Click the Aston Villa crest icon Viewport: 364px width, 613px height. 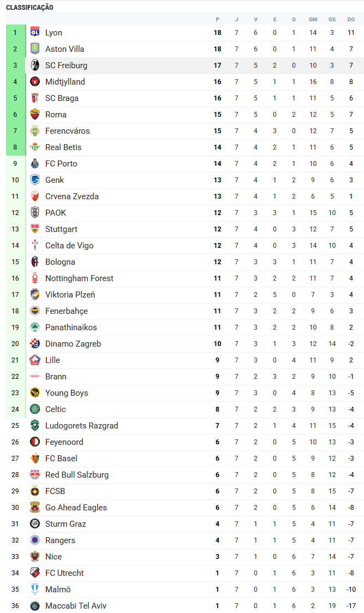click(35, 49)
